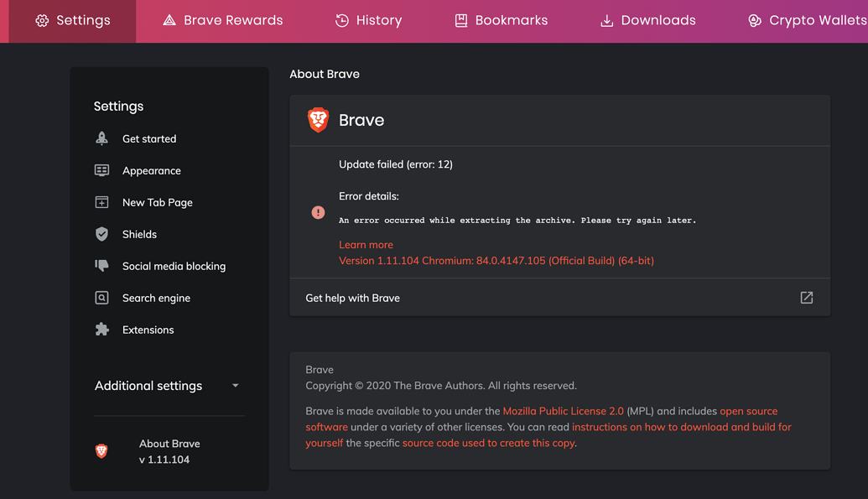The height and width of the screenshot is (499, 868).
Task: Click the New Tab Page plus icon
Action: coord(101,202)
